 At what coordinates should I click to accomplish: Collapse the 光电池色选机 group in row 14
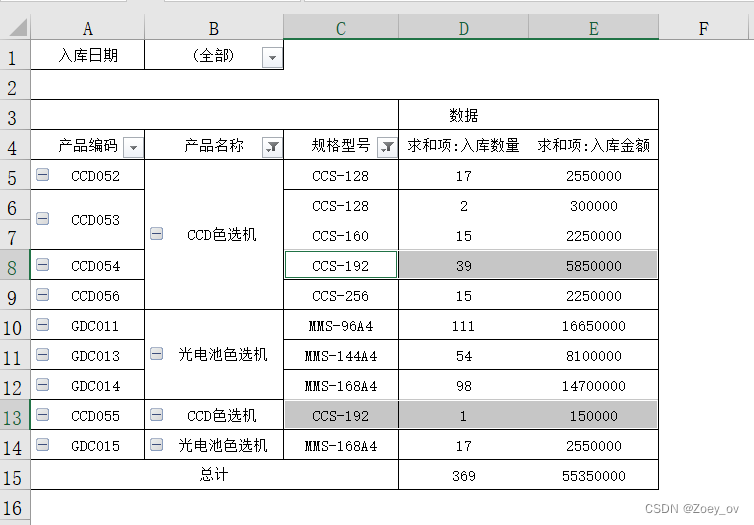156,445
